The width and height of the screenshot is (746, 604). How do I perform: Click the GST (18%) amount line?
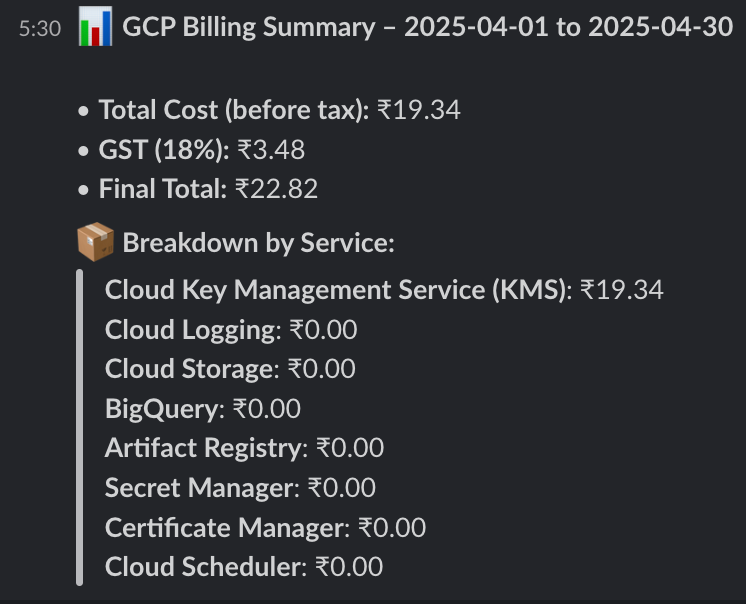pyautogui.click(x=202, y=150)
